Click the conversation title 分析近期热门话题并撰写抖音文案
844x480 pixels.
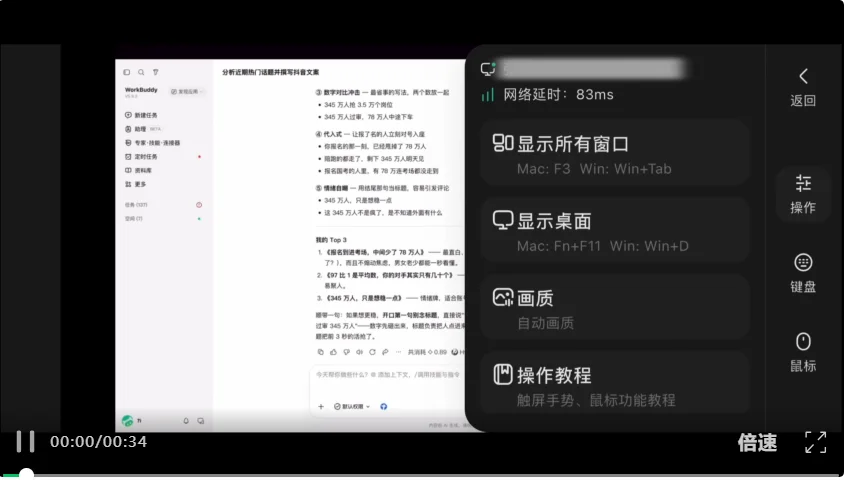(271, 72)
